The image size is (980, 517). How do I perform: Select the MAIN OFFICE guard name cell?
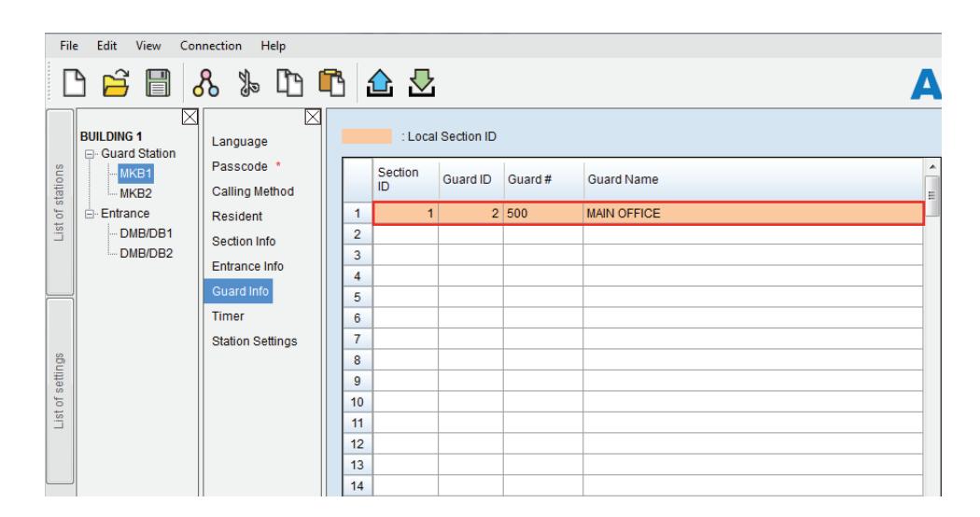(x=753, y=213)
